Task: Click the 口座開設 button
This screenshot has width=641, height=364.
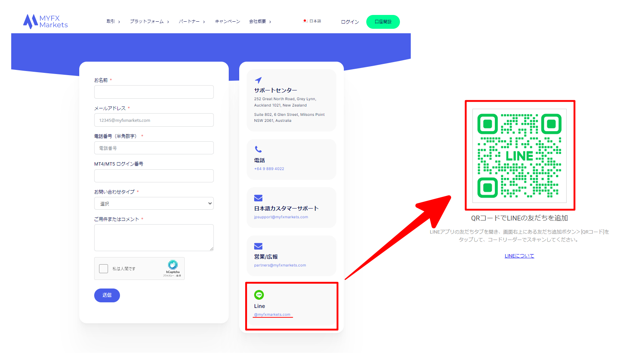Action: point(383,22)
